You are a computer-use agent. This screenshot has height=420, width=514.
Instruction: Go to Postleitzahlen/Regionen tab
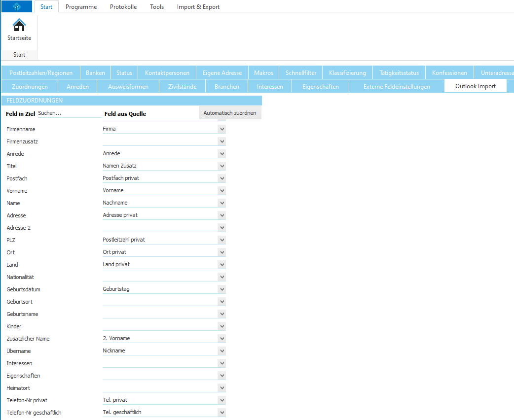41,73
